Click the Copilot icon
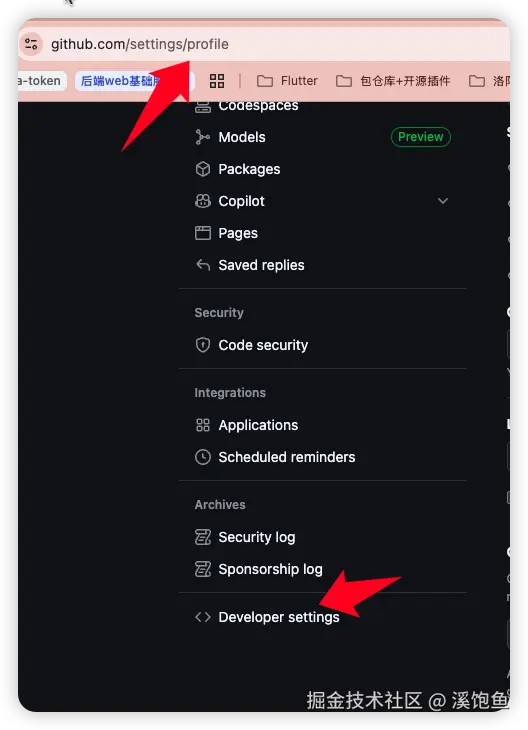Image resolution: width=528 pixels, height=730 pixels. (x=203, y=201)
